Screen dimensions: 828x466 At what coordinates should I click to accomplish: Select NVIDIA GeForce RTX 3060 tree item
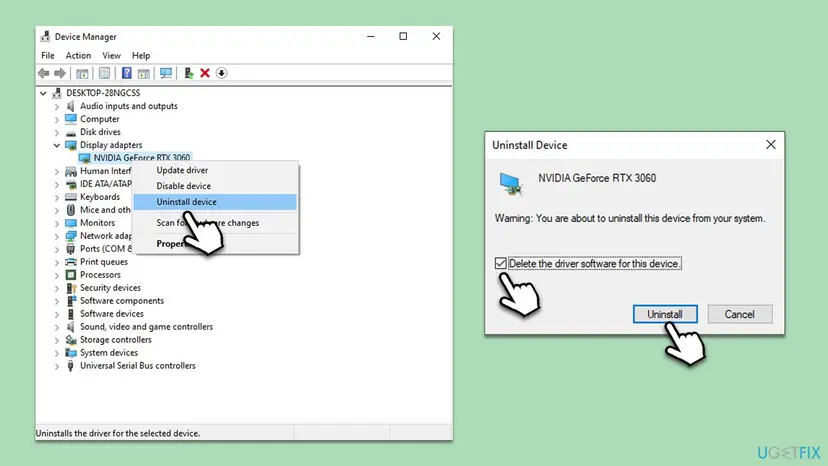coord(142,157)
